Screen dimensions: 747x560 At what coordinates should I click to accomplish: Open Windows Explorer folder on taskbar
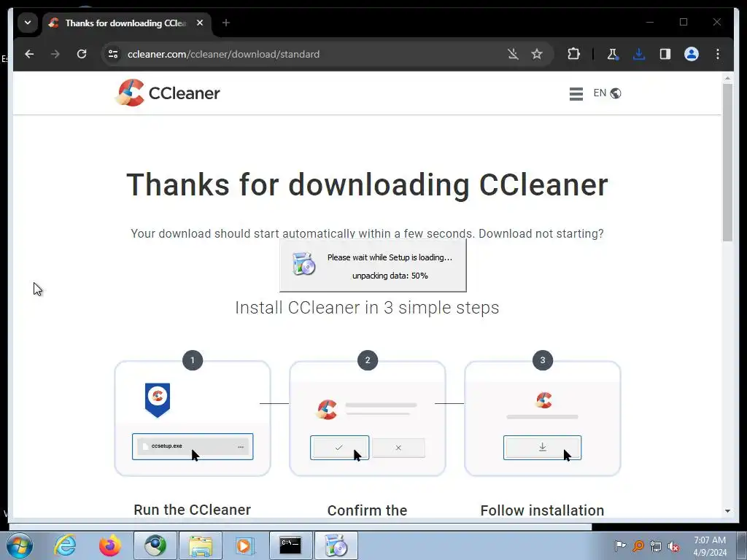pyautogui.click(x=201, y=545)
